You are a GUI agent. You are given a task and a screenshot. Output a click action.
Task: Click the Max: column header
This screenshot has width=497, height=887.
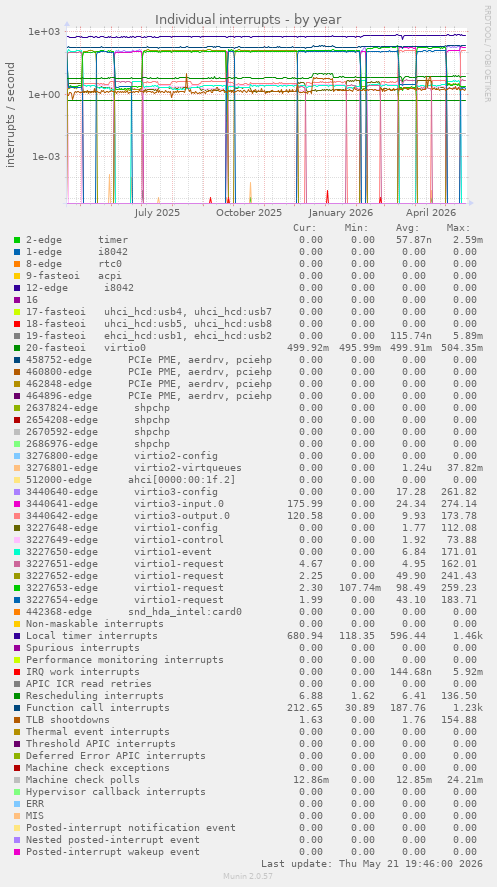coord(458,228)
